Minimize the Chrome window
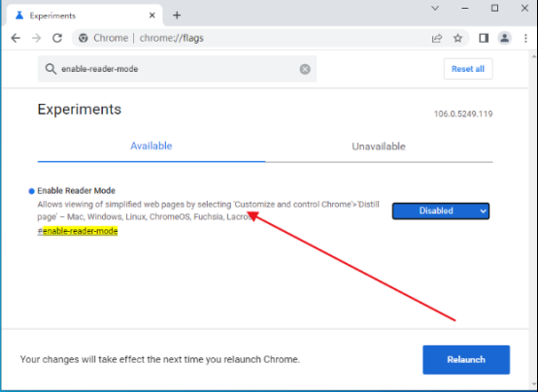 (x=465, y=8)
